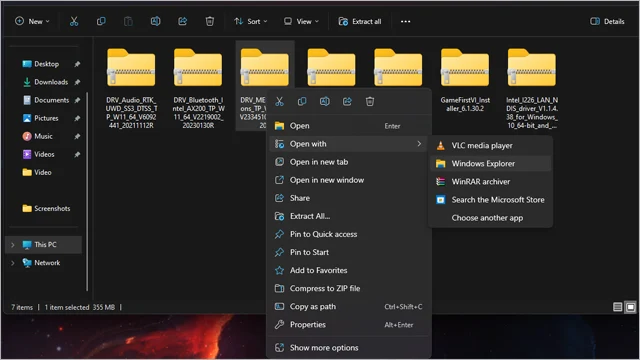This screenshot has height=360, width=640.
Task: Click Delete icon in context menu strip
Action: 370,101
